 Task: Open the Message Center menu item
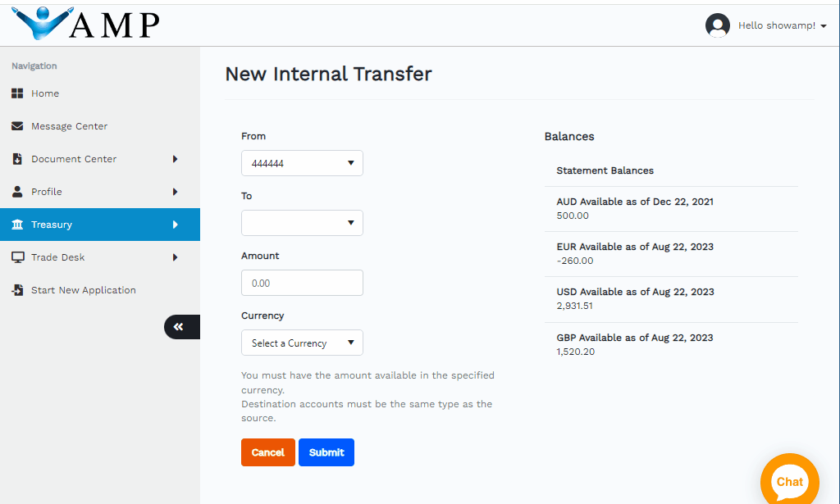(x=69, y=126)
